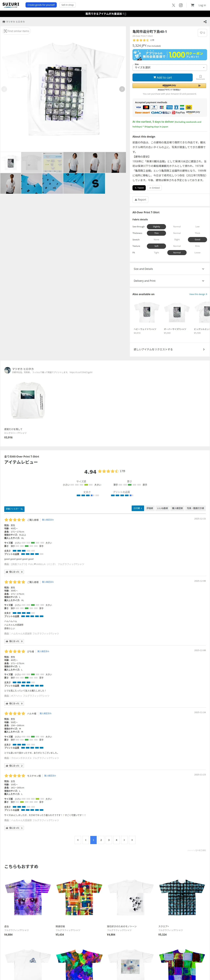Toggle 写真・動画付き順 review filter
Screen dimensions: 210x980
coord(195,508)
